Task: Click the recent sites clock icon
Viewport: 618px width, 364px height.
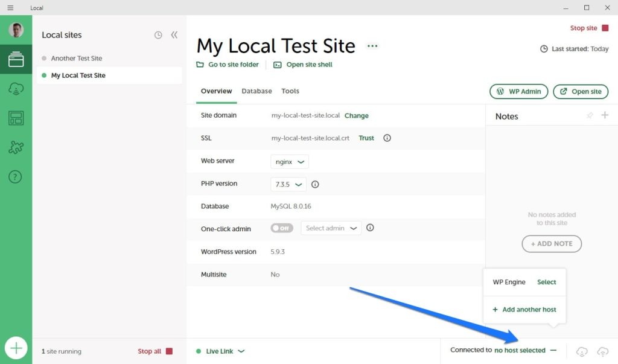Action: [x=158, y=35]
